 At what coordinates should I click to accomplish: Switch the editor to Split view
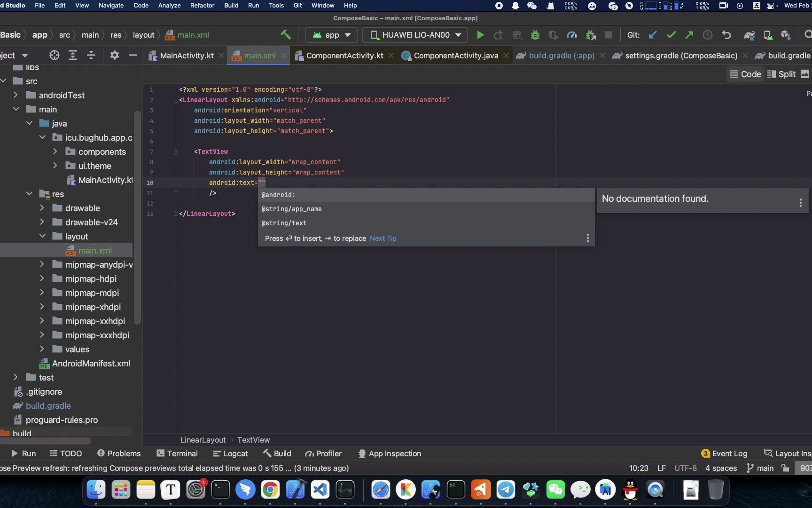(782, 74)
